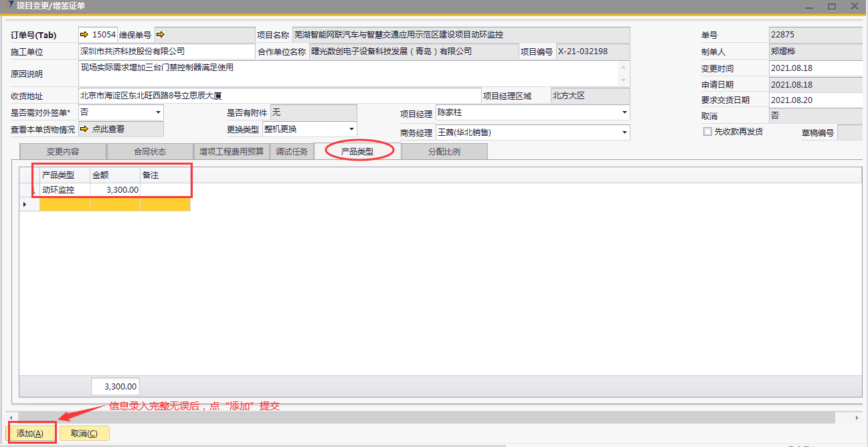Screen dimensions: 868x447
Task: Click the scroll up arrow in 原因说明 box
Action: [x=624, y=67]
